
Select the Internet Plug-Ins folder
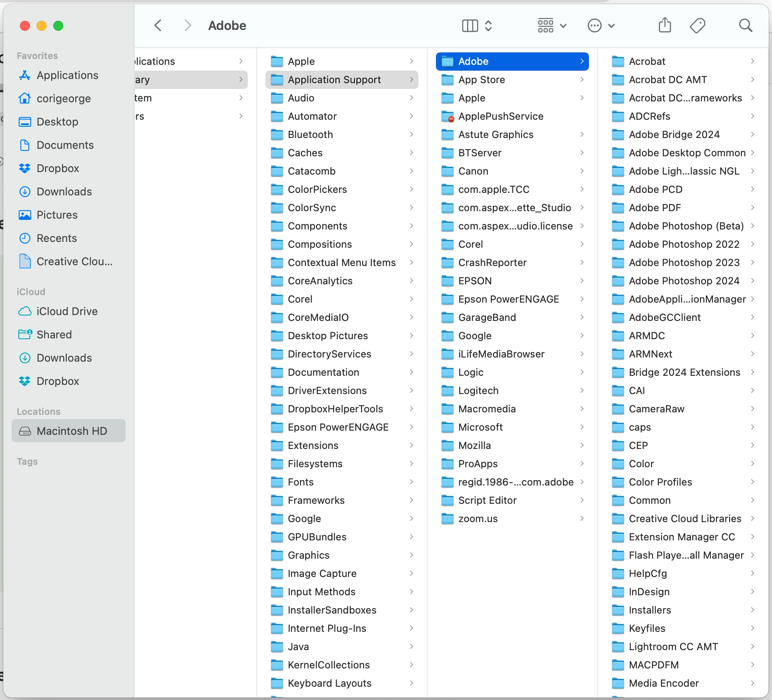tap(341, 629)
